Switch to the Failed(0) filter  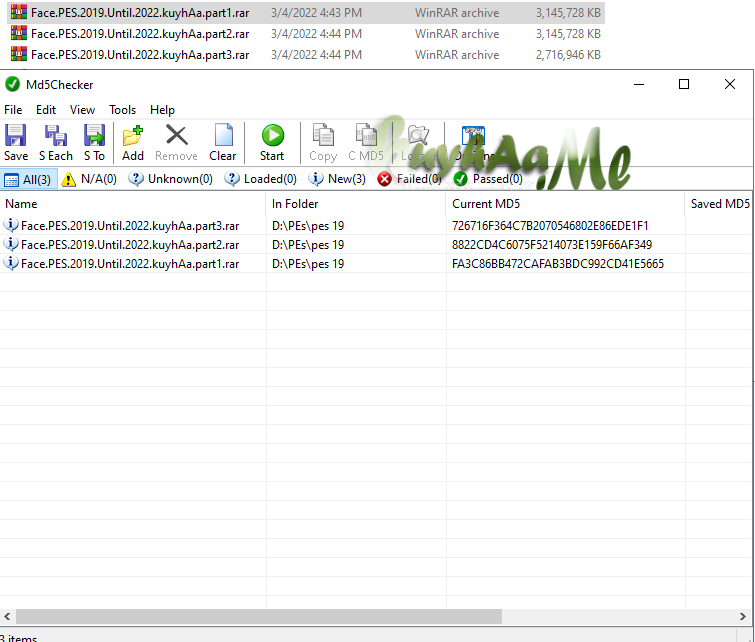410,179
